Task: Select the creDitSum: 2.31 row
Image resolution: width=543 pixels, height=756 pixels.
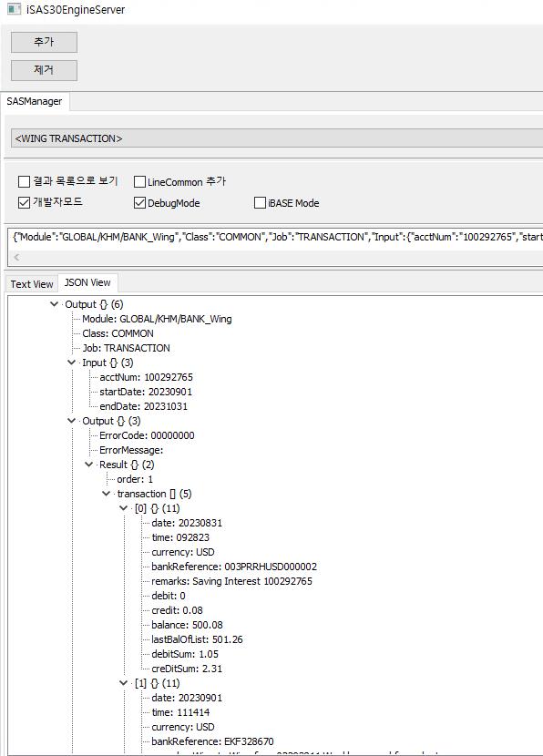Action: (x=187, y=669)
